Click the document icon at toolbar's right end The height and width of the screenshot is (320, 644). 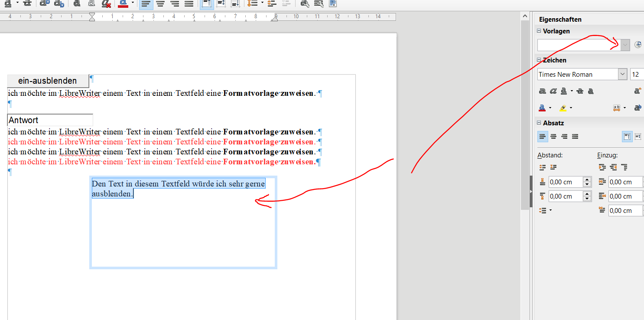pyautogui.click(x=332, y=3)
